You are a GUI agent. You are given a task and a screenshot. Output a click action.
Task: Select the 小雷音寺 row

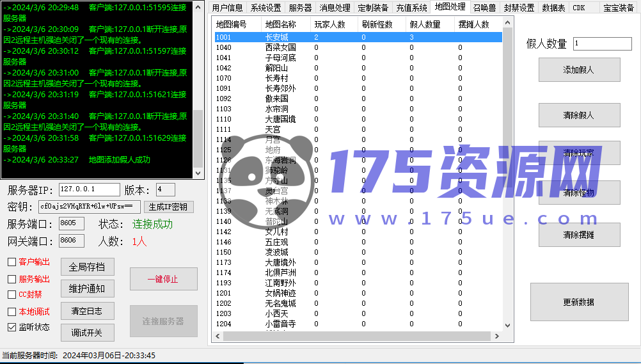[x=358, y=324]
